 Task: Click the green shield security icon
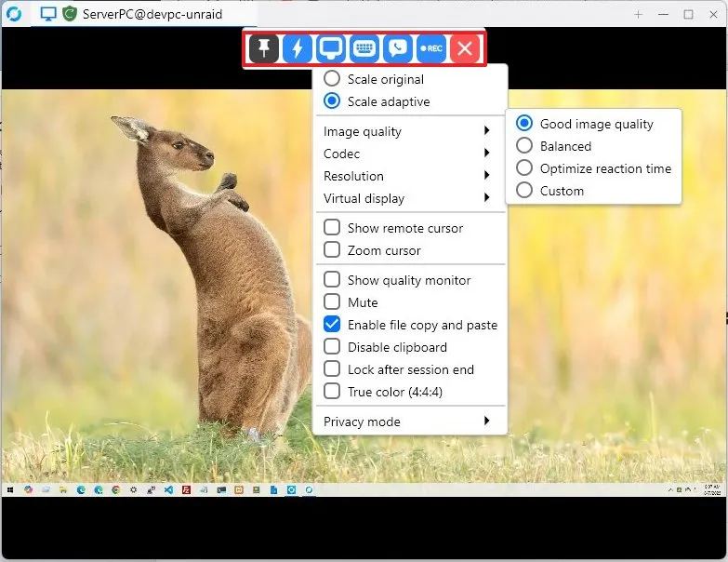coord(70,13)
